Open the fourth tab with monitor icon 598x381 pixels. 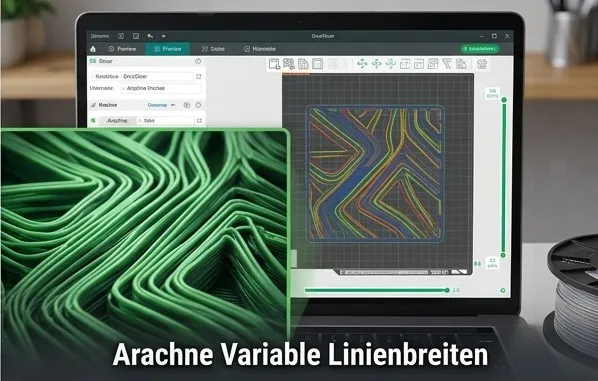pyautogui.click(x=260, y=49)
